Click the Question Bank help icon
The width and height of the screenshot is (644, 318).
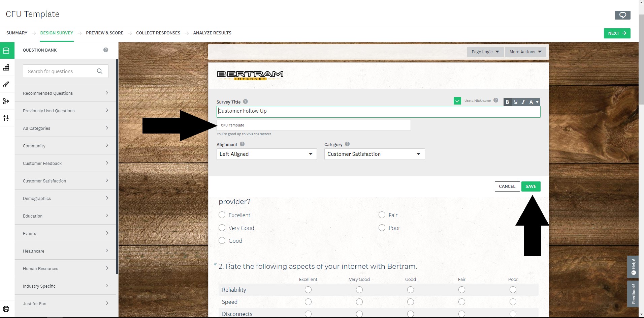106,50
